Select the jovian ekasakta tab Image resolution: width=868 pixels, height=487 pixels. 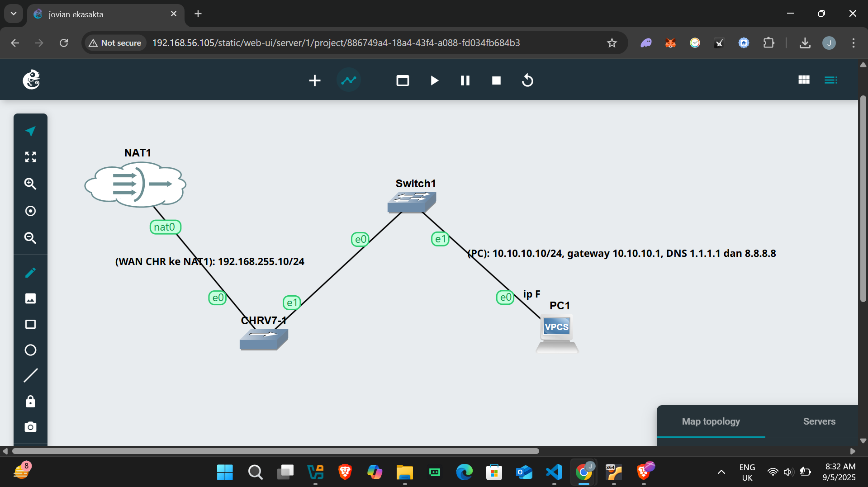point(106,14)
